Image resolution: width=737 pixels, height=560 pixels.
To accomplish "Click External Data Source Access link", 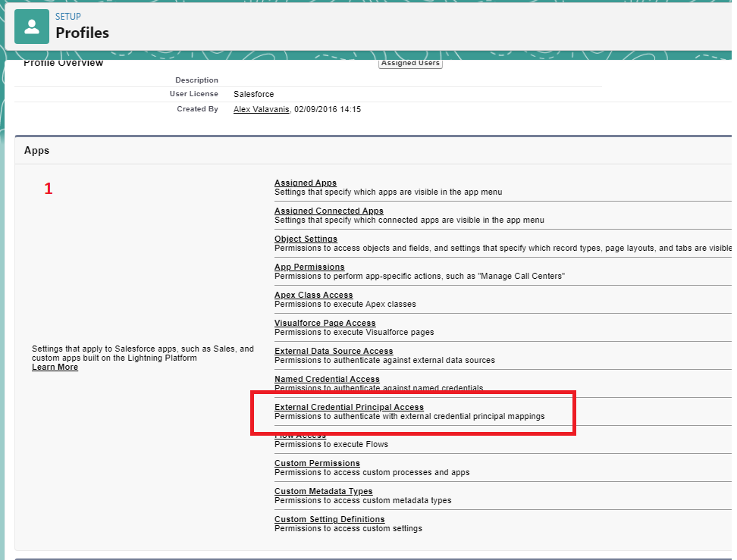I will 334,351.
